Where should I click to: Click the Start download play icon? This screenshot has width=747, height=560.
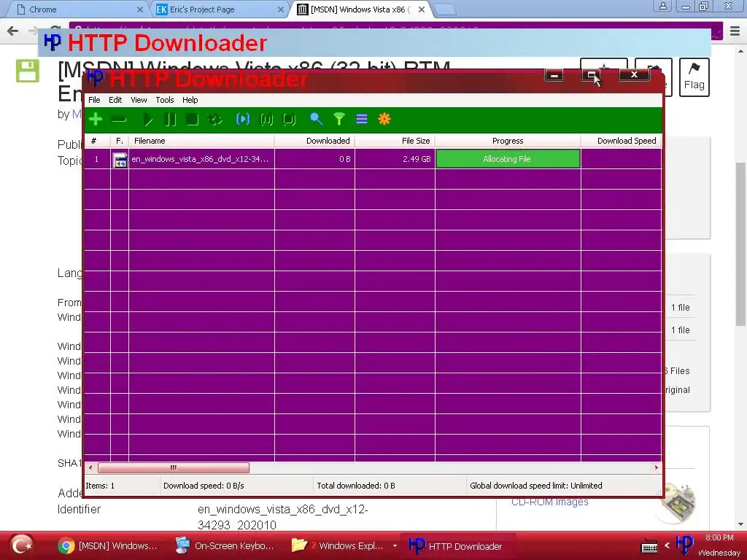click(x=147, y=119)
